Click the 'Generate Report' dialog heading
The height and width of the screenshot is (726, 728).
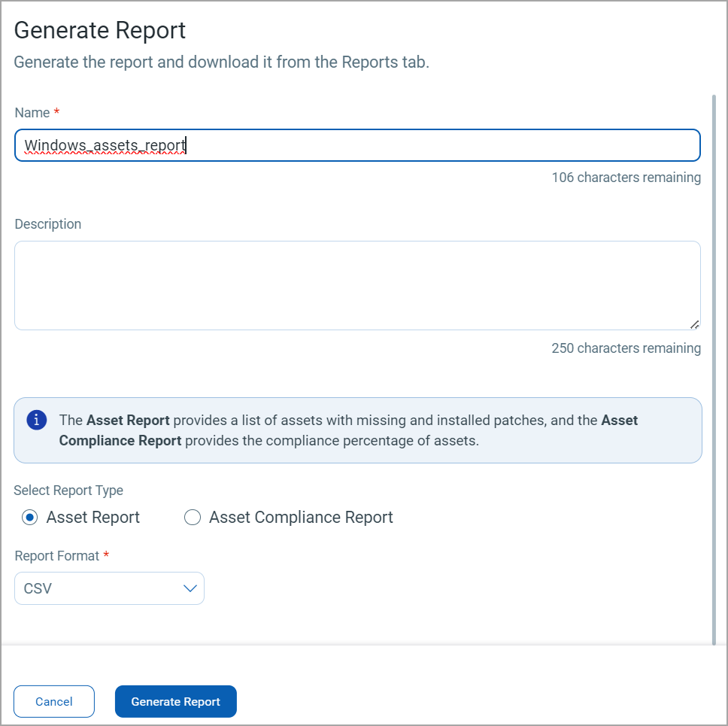click(x=100, y=31)
